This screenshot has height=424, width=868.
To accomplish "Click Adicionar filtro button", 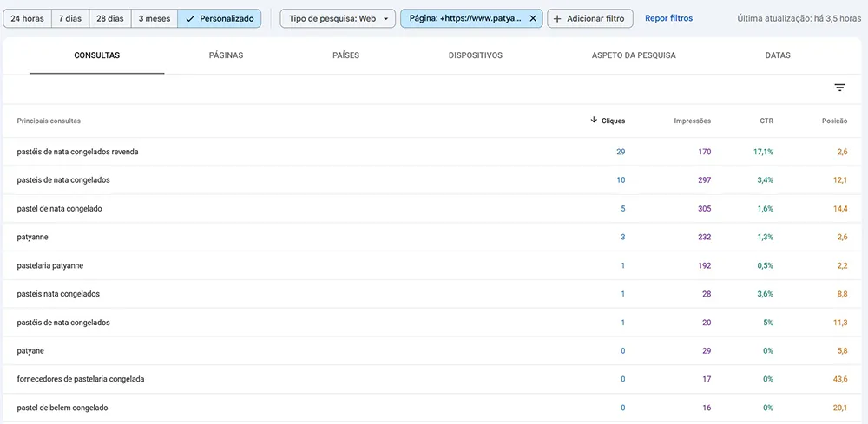I will 590,18.
